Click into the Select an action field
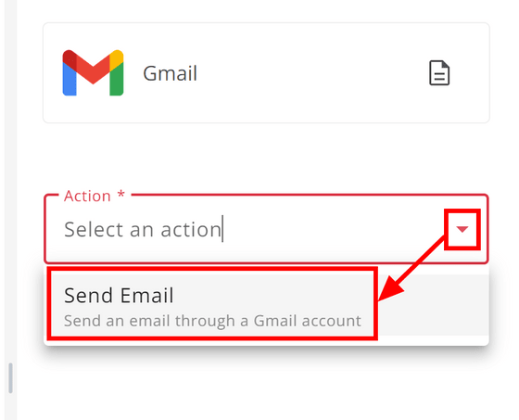The height and width of the screenshot is (420, 519). 251,229
